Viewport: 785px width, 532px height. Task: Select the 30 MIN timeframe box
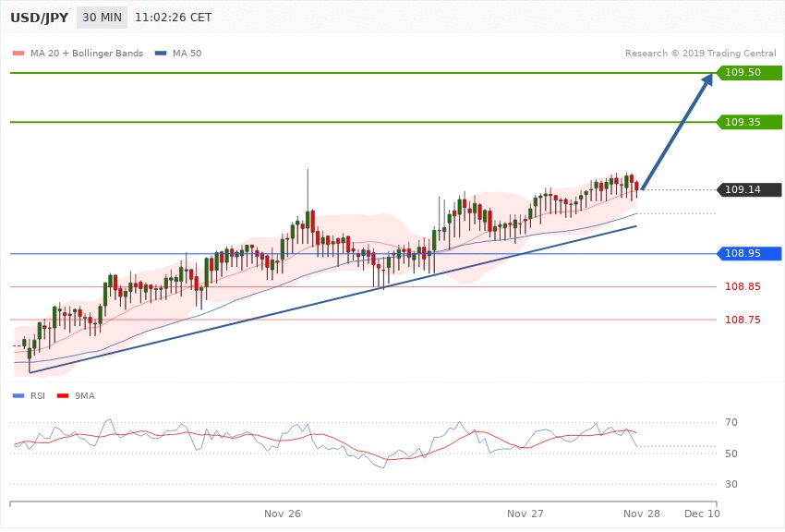click(102, 18)
